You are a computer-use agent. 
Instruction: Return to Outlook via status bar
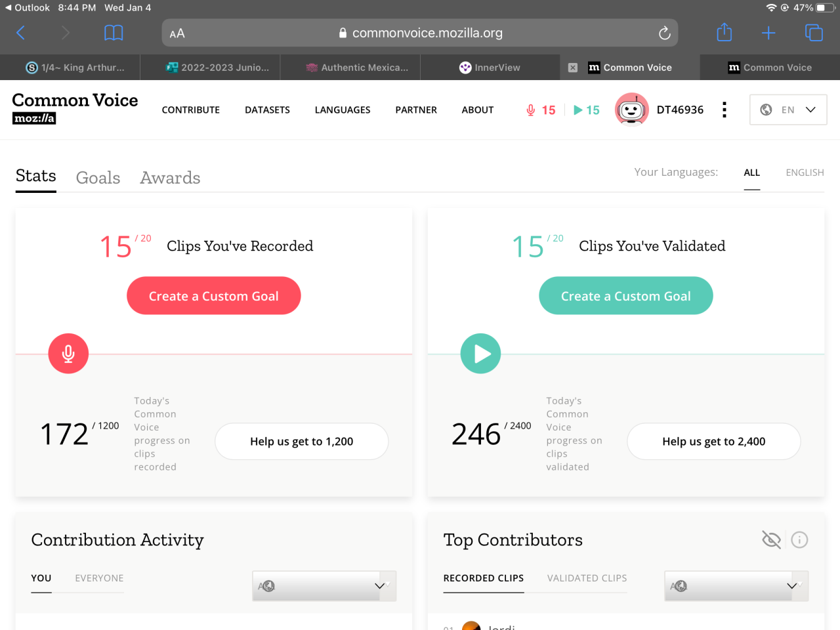27,7
